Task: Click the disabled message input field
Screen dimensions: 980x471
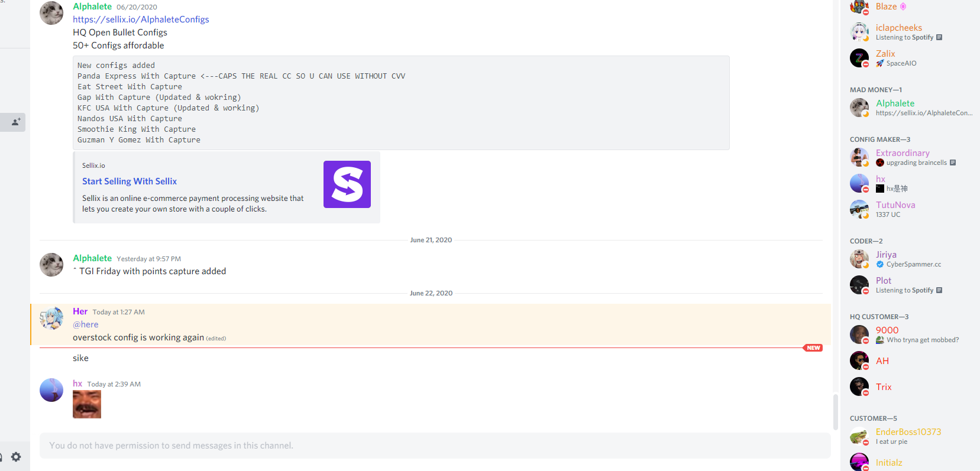Action: 435,446
